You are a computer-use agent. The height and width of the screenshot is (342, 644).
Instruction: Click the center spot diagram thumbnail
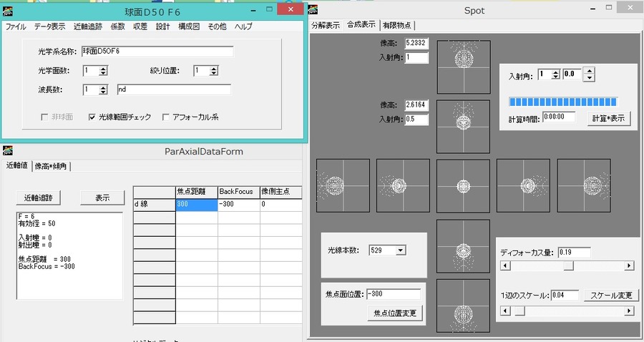click(463, 186)
